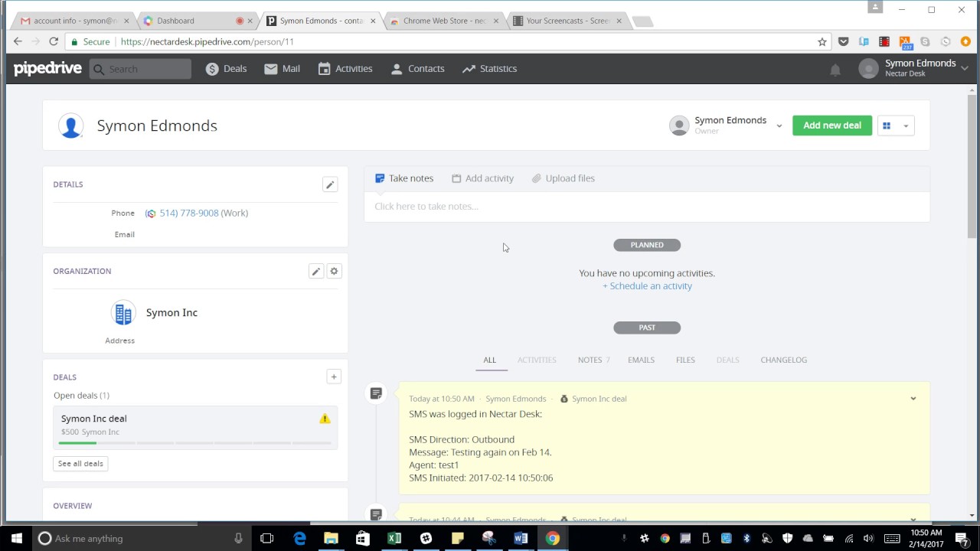Click the warning icon on Symon Inc deal
This screenshot has height=551, width=980.
325,419
